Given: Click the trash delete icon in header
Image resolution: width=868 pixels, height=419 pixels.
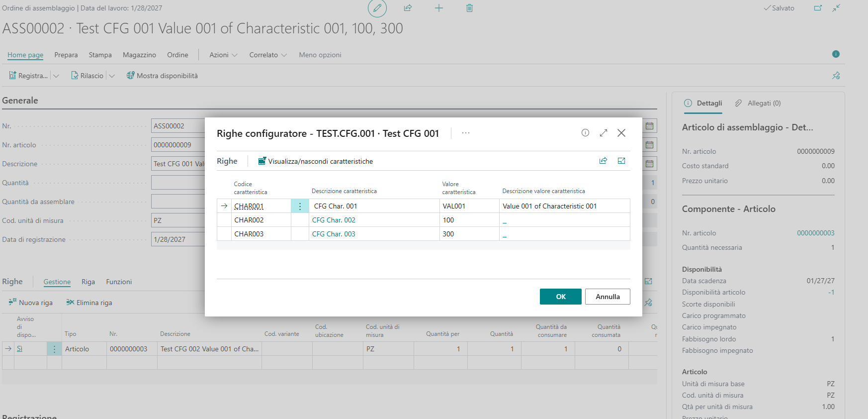Looking at the screenshot, I should (x=469, y=8).
